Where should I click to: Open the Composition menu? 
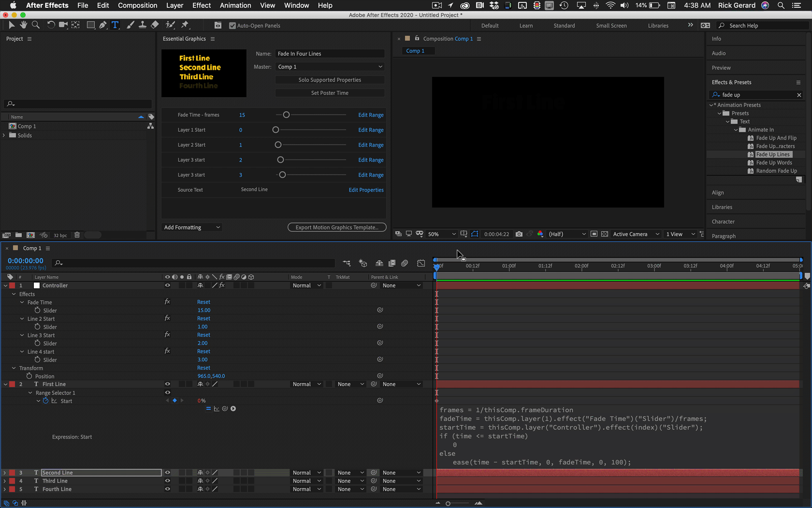click(x=138, y=5)
